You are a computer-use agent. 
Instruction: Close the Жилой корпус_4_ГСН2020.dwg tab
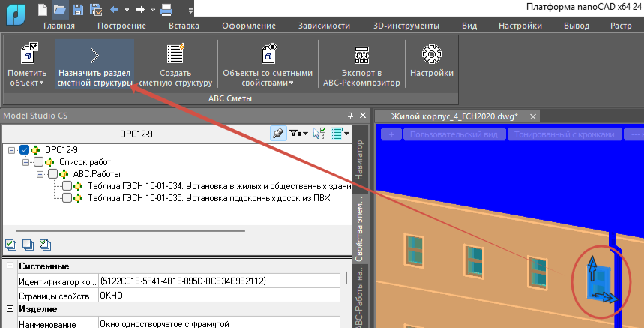(533, 117)
